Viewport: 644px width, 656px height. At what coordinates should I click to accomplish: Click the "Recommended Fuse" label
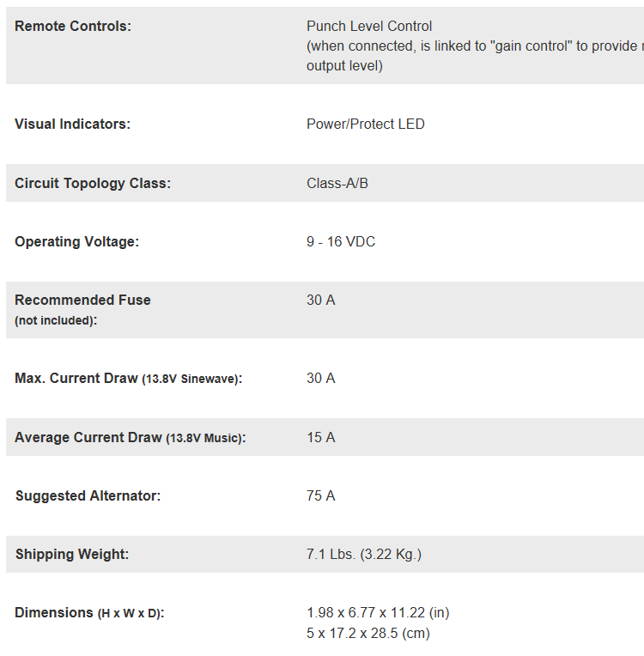pyautogui.click(x=82, y=301)
